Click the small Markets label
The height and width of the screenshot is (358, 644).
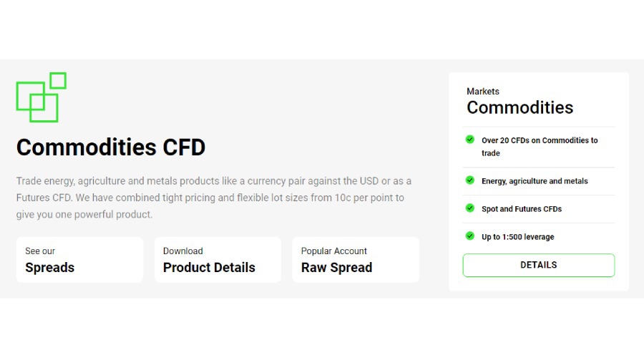tap(483, 92)
